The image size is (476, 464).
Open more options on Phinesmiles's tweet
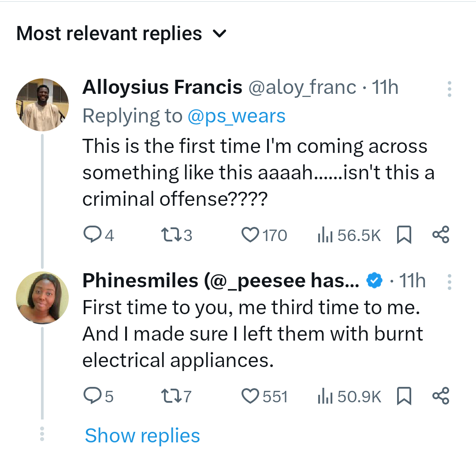click(x=449, y=282)
